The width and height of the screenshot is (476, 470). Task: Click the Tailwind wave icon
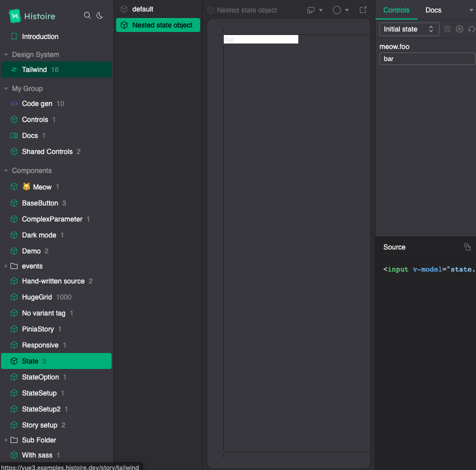coord(14,69)
